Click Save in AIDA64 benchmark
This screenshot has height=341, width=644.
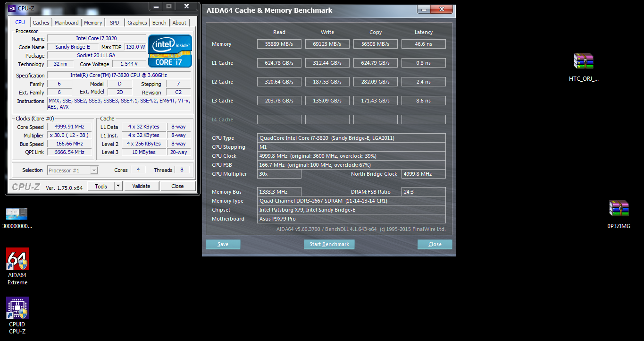(x=223, y=244)
